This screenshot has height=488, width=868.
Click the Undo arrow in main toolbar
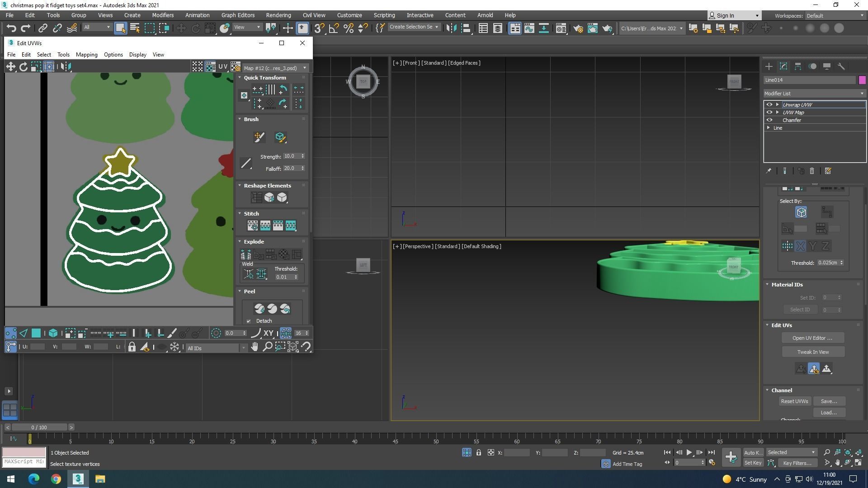click(x=11, y=28)
